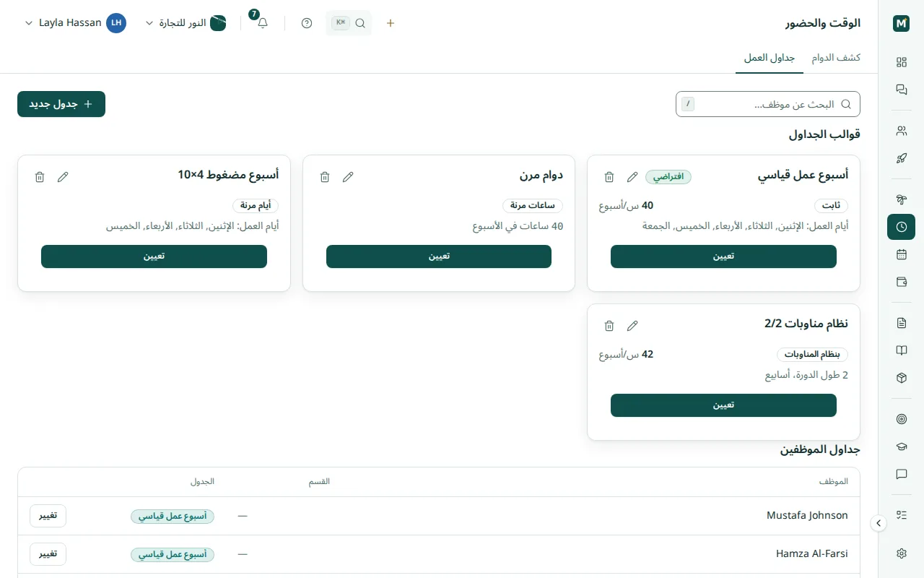Go to the people icon in sidebar
Viewport: 924px width, 578px height.
(901, 131)
